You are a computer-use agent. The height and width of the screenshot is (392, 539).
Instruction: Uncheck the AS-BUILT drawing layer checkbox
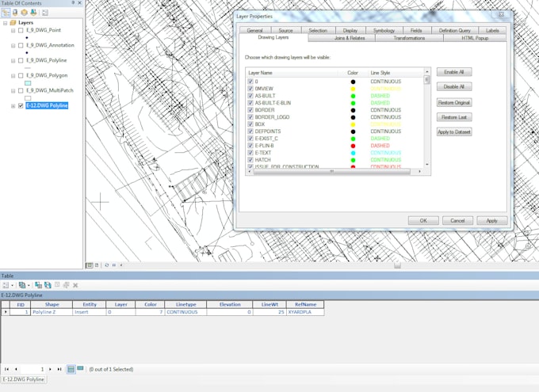click(x=250, y=96)
